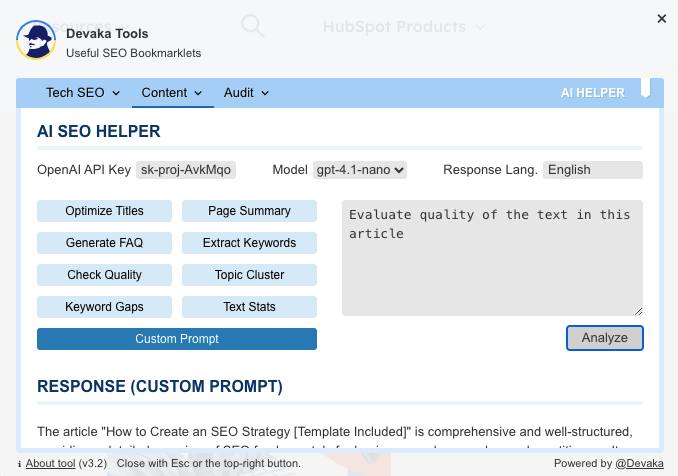
Task: Click the Close with Esc hint text
Action: point(209,463)
